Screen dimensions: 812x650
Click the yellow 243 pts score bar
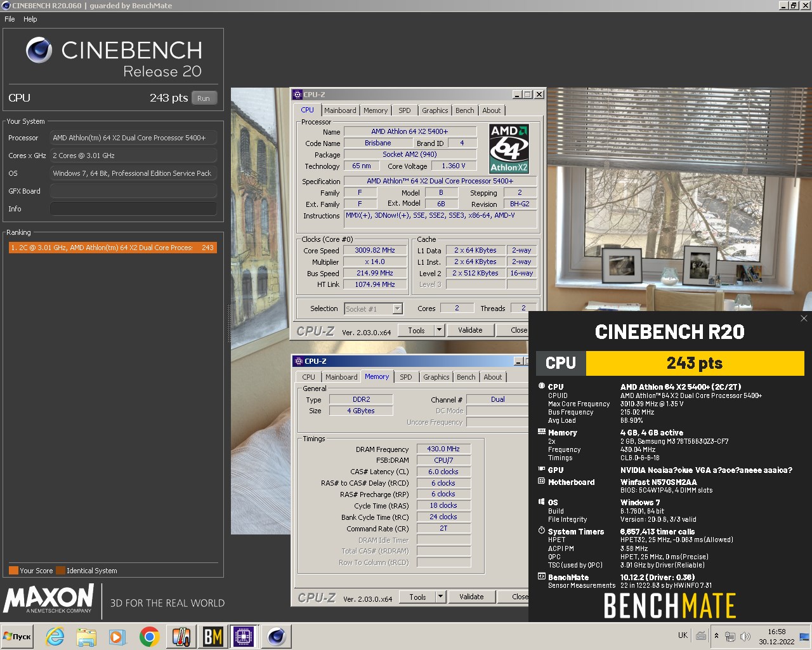click(695, 363)
